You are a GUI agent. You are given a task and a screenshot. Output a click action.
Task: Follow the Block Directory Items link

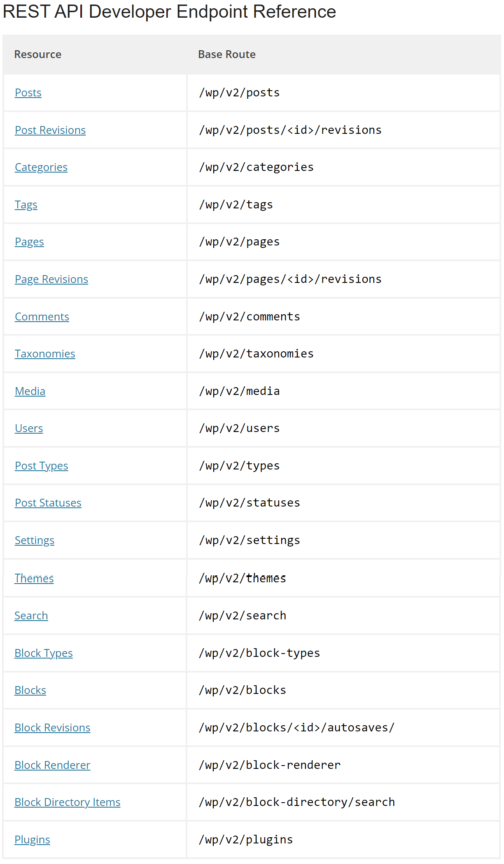pyautogui.click(x=68, y=802)
